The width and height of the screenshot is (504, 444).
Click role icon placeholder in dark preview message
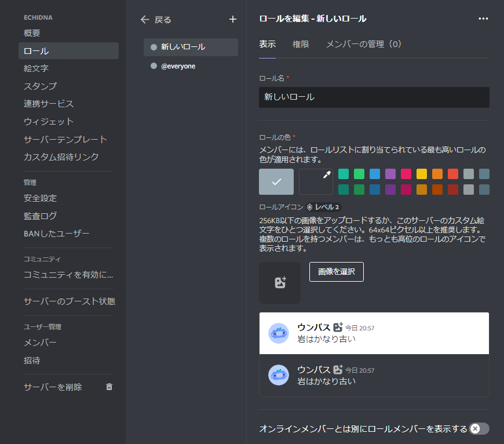[338, 369]
